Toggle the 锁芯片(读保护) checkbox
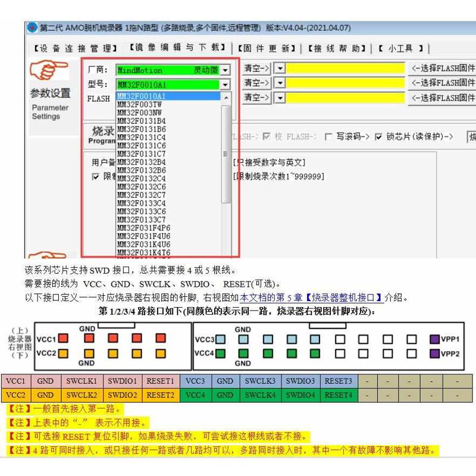Viewport: 476px width, 476px height. pos(378,137)
